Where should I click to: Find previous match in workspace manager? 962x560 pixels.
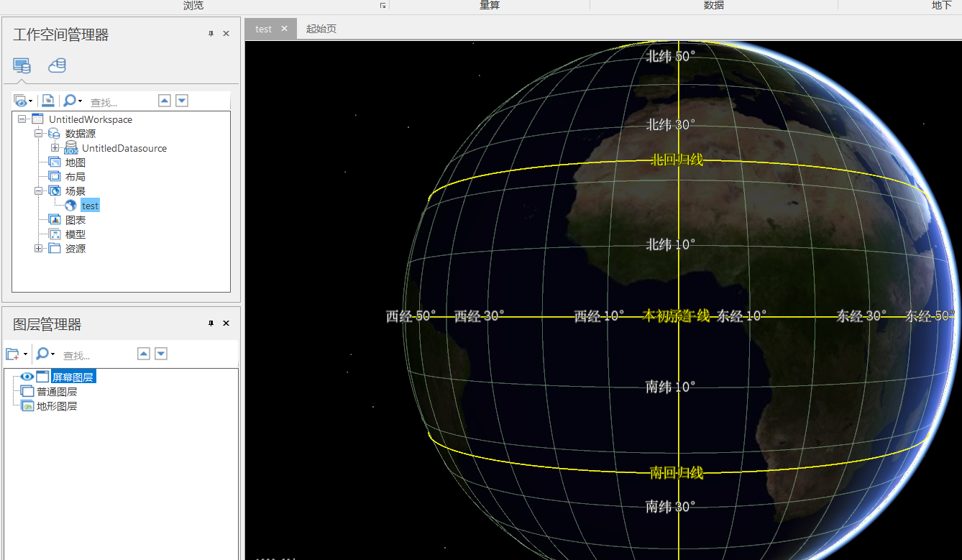[165, 101]
